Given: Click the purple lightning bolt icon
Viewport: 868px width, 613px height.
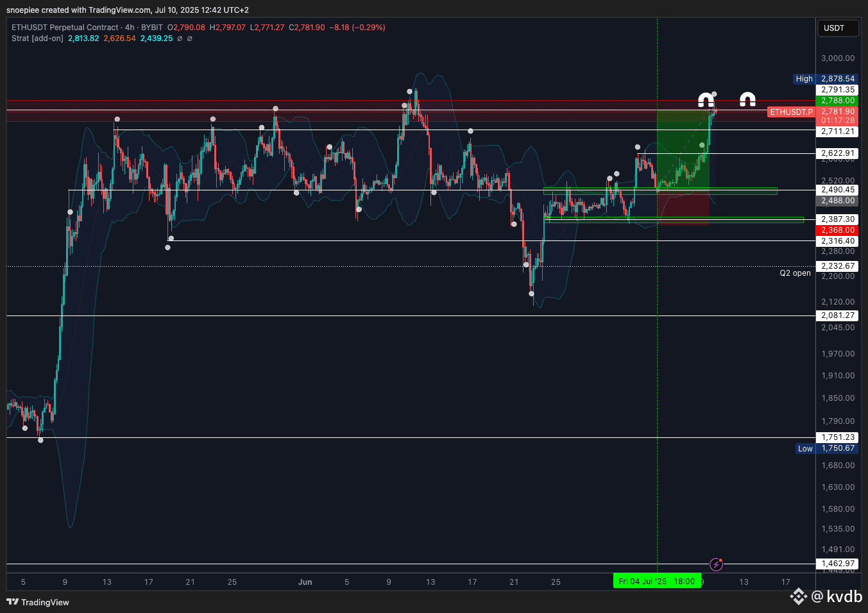Looking at the screenshot, I should pyautogui.click(x=717, y=564).
